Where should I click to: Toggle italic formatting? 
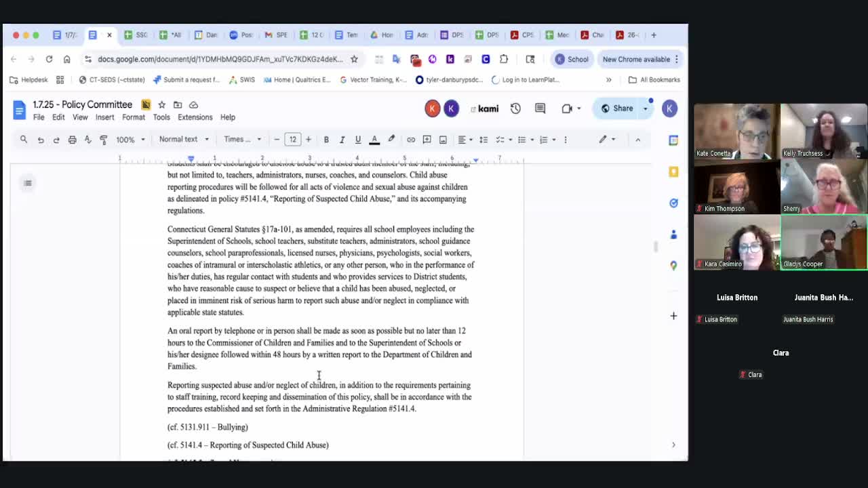tap(342, 140)
